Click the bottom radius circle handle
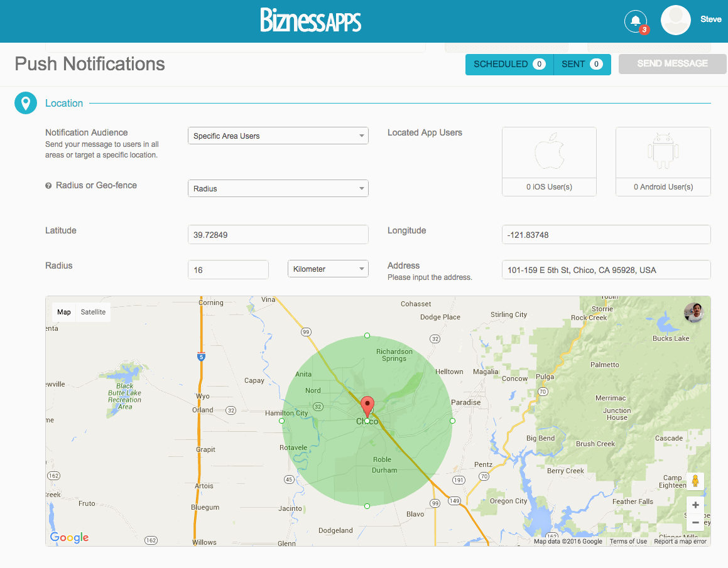Viewport: 728px width, 568px height. coord(367,506)
